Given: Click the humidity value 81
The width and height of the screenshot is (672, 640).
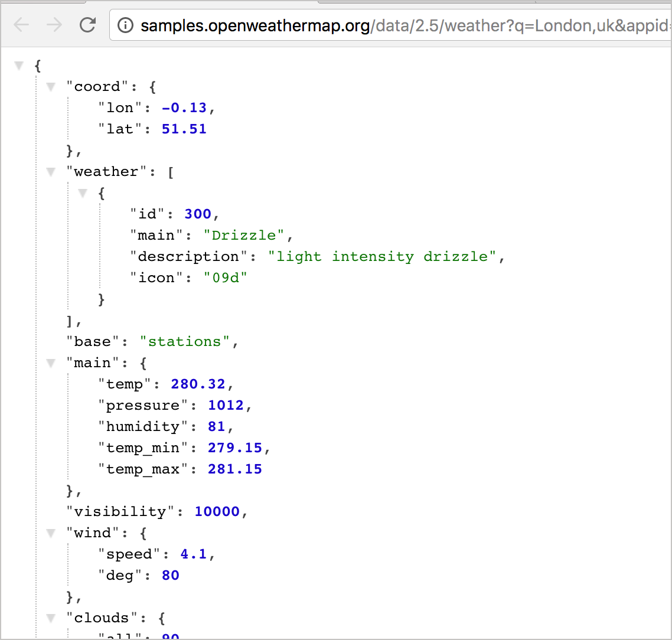Looking at the screenshot, I should tap(217, 426).
